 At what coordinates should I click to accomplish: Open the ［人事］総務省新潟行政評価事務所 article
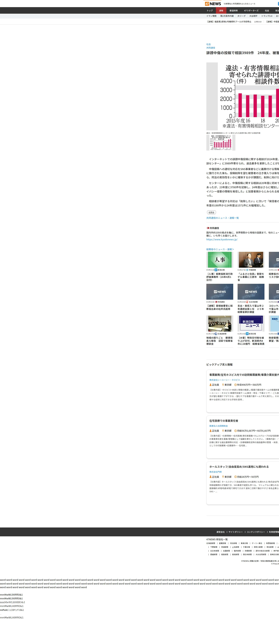[x=220, y=277]
